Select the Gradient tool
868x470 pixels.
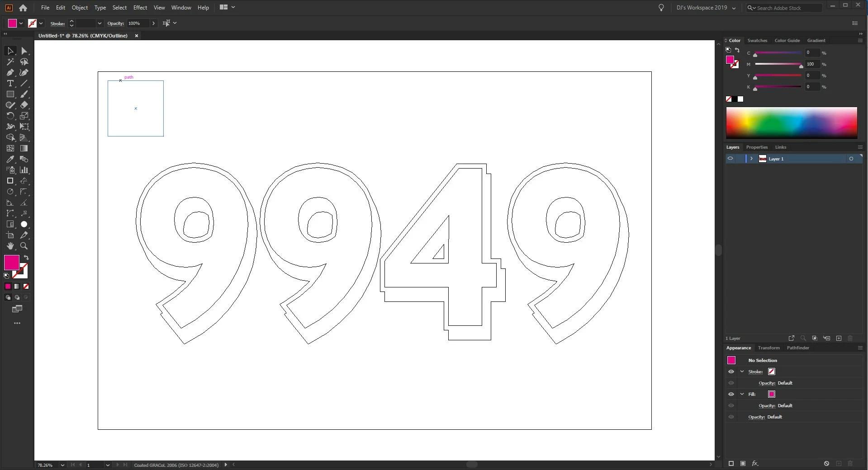[24, 149]
